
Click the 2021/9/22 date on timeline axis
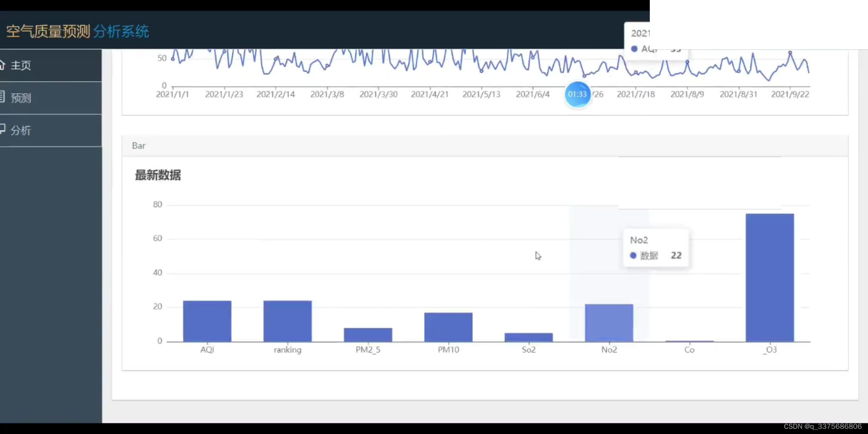tap(790, 94)
